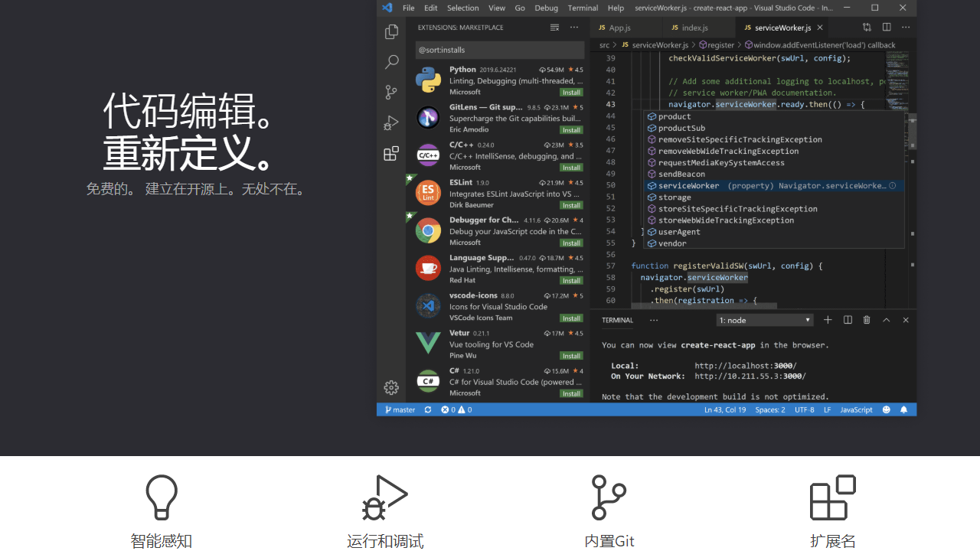Select the Run and Debug icon
This screenshot has height=551, width=980.
point(391,122)
